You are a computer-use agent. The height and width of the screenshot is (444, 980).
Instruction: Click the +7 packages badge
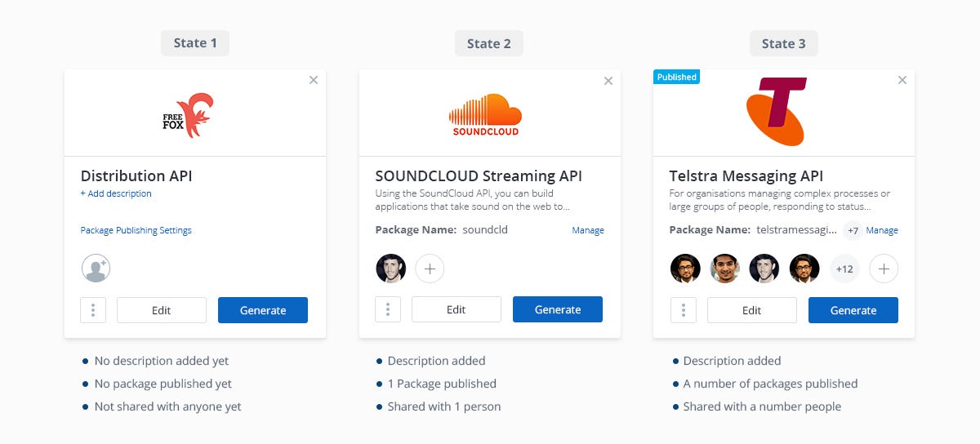853,231
